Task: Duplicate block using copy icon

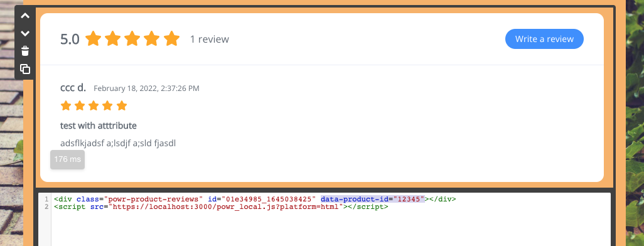Action: (25, 69)
